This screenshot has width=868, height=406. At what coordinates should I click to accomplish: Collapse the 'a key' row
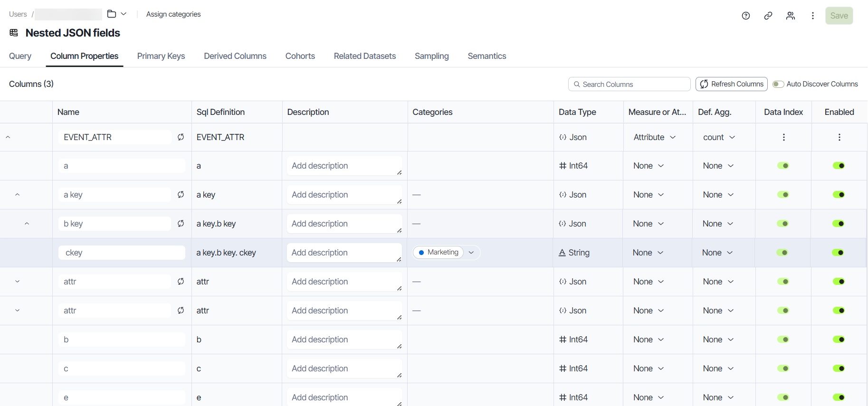[17, 195]
